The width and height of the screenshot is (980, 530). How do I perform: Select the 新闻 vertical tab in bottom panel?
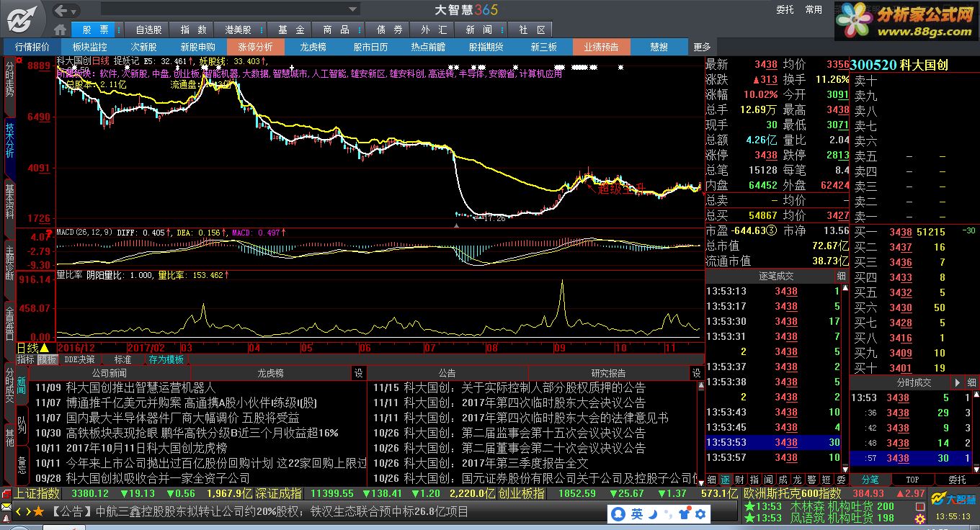pos(22,384)
